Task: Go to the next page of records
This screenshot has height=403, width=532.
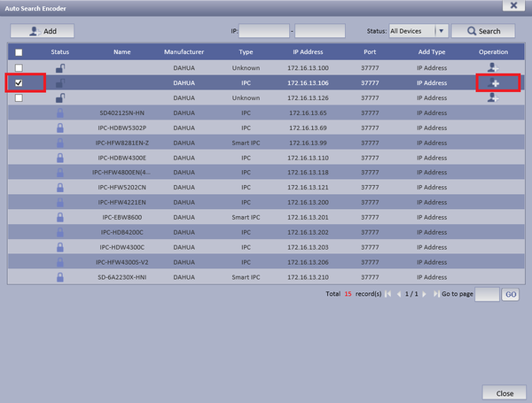Action: click(x=424, y=294)
